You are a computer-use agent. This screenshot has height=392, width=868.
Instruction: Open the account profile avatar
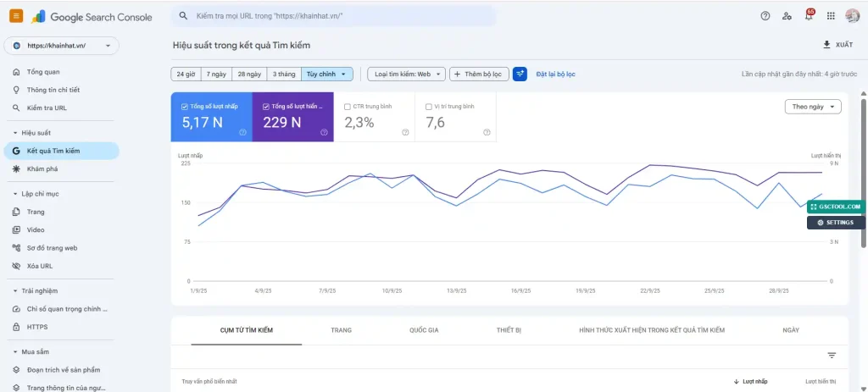coord(853,16)
